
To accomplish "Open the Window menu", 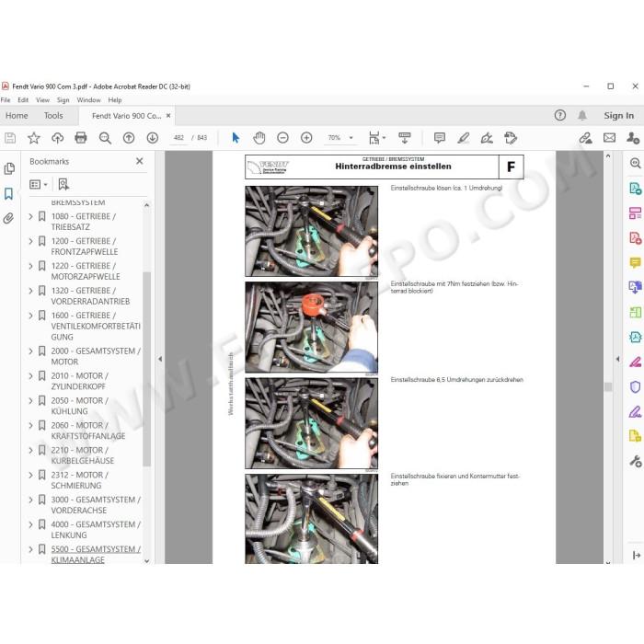I will (88, 99).
